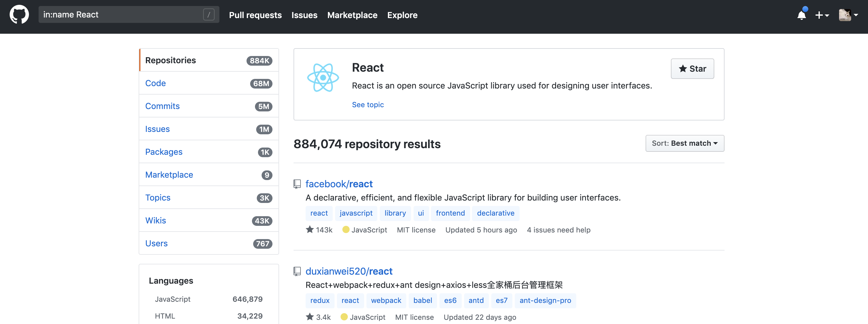This screenshot has height=324, width=868.
Task: Select the Wikis results filter
Action: tap(209, 221)
